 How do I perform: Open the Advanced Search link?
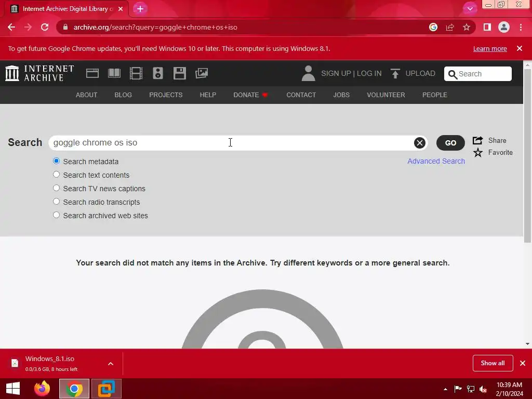pyautogui.click(x=436, y=161)
